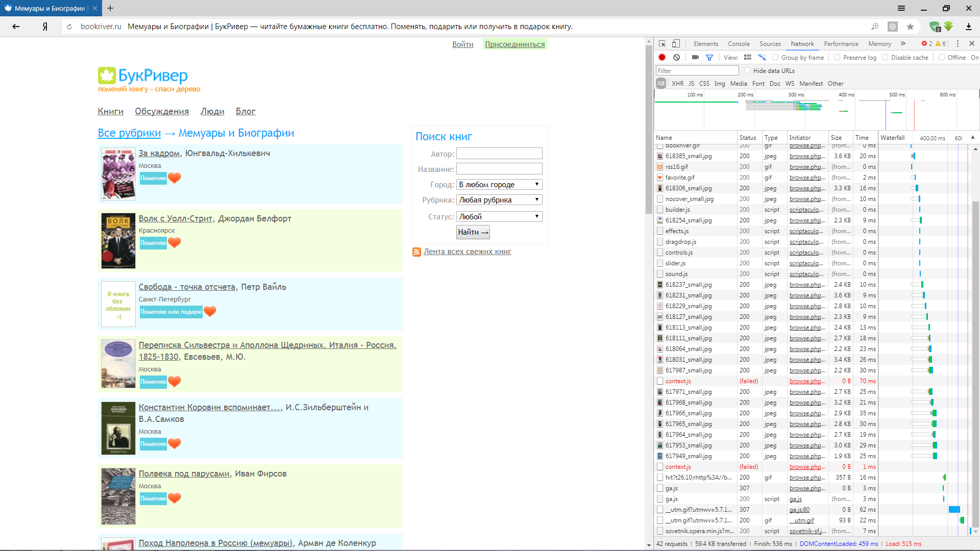This screenshot has height=551, width=980.
Task: Click the Yandex 'Я' home icon
Action: click(x=45, y=27)
